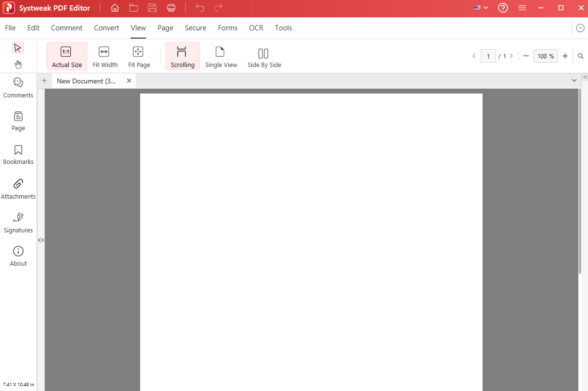This screenshot has height=391, width=588.
Task: Open the Comments sidebar panel
Action: pos(18,88)
